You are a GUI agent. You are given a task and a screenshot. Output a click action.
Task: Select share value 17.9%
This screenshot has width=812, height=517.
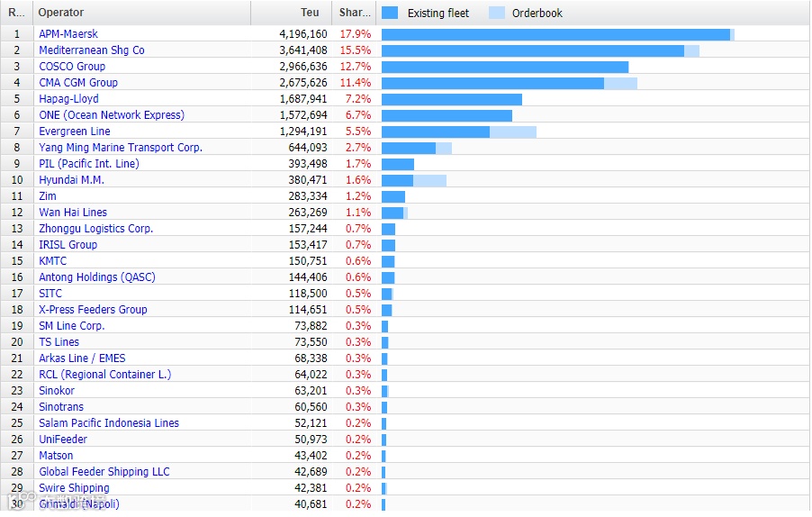pyautogui.click(x=356, y=34)
